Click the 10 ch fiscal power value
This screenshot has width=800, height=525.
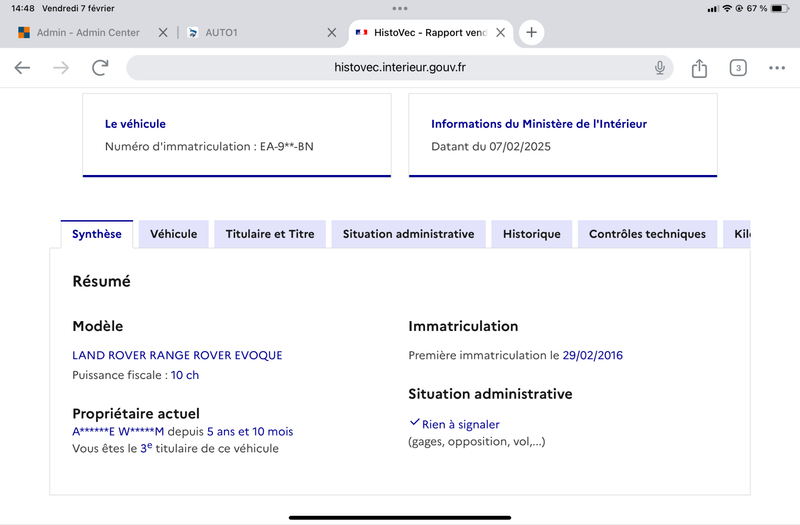(x=185, y=375)
